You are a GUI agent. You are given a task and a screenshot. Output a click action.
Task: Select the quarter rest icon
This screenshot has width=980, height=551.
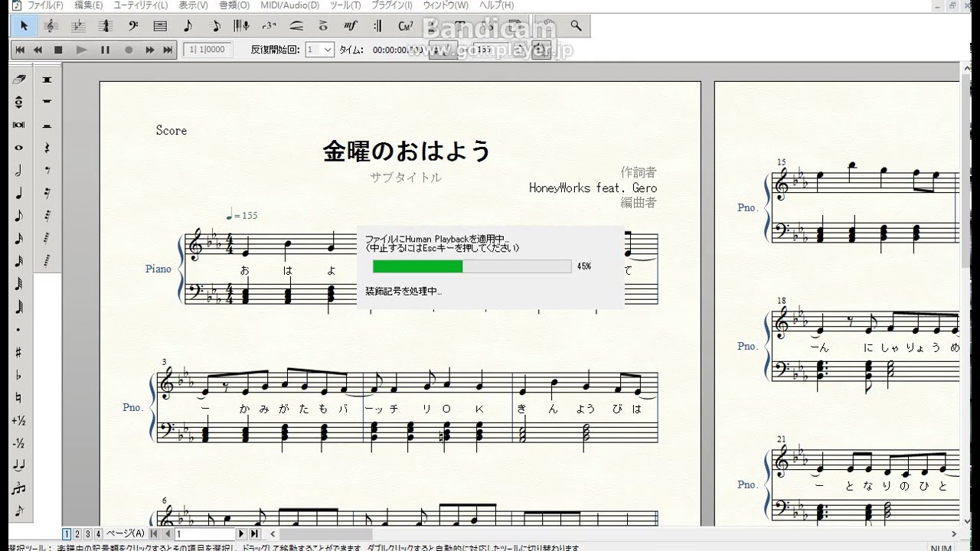(47, 148)
